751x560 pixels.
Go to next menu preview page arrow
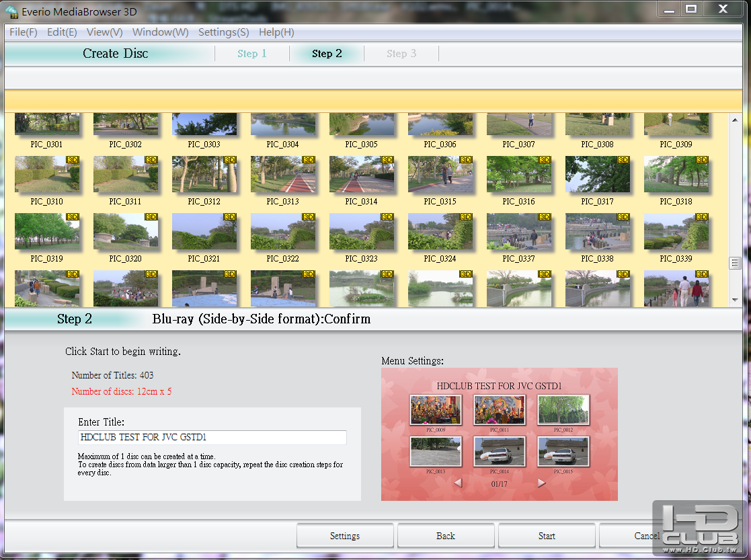click(x=541, y=483)
